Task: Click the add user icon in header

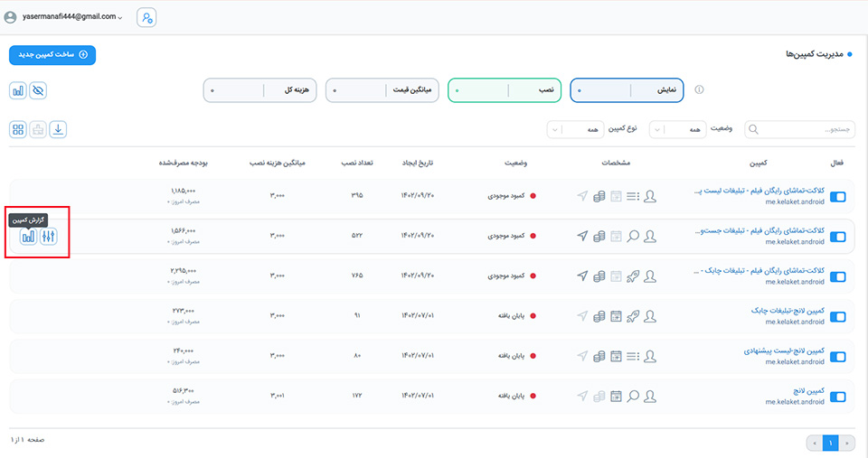Action: (146, 17)
